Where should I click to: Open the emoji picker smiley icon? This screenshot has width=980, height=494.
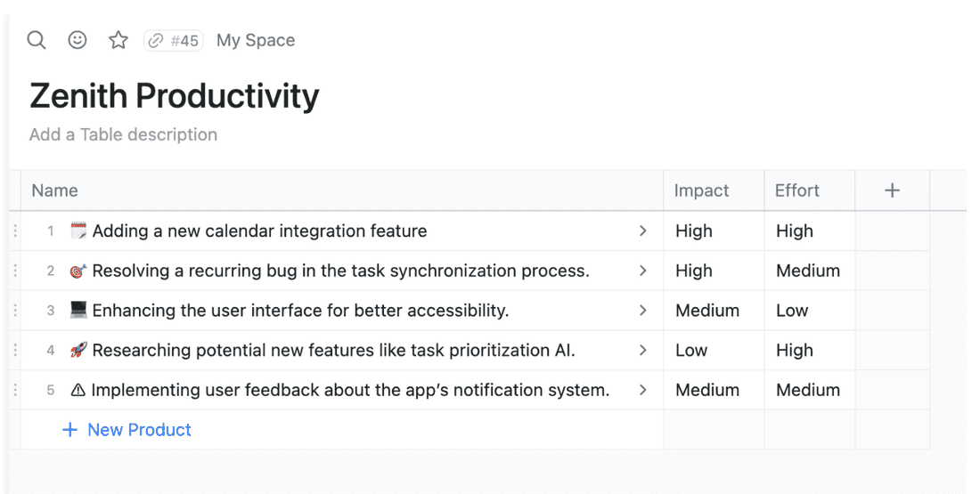click(x=78, y=40)
